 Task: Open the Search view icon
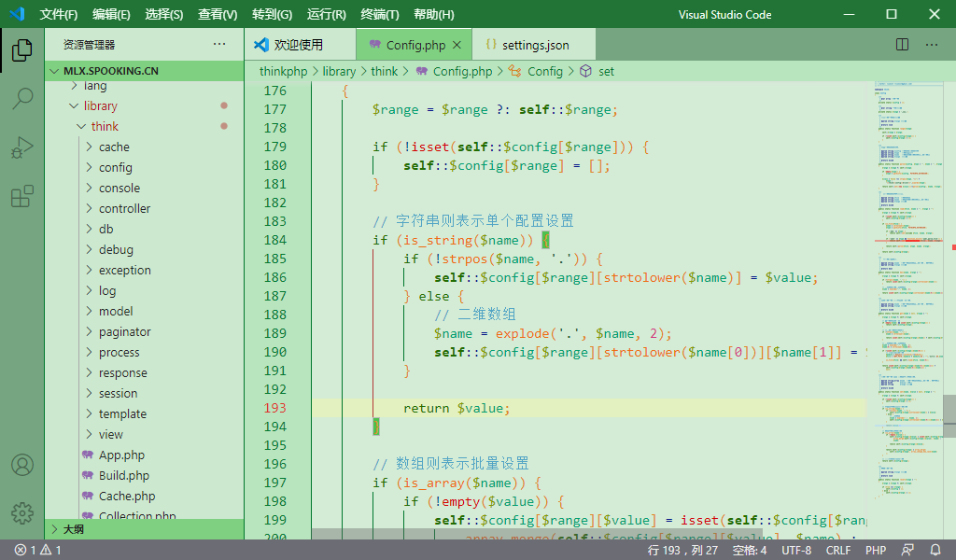(x=22, y=99)
